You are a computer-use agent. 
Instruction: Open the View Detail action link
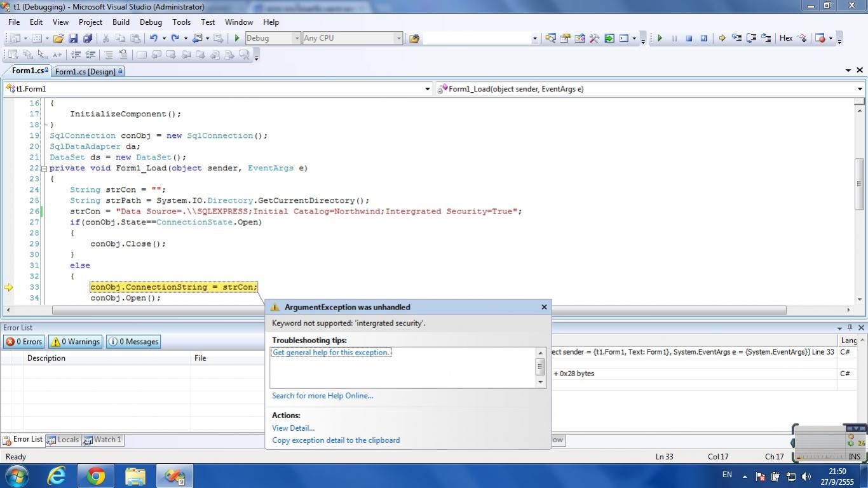pos(293,428)
